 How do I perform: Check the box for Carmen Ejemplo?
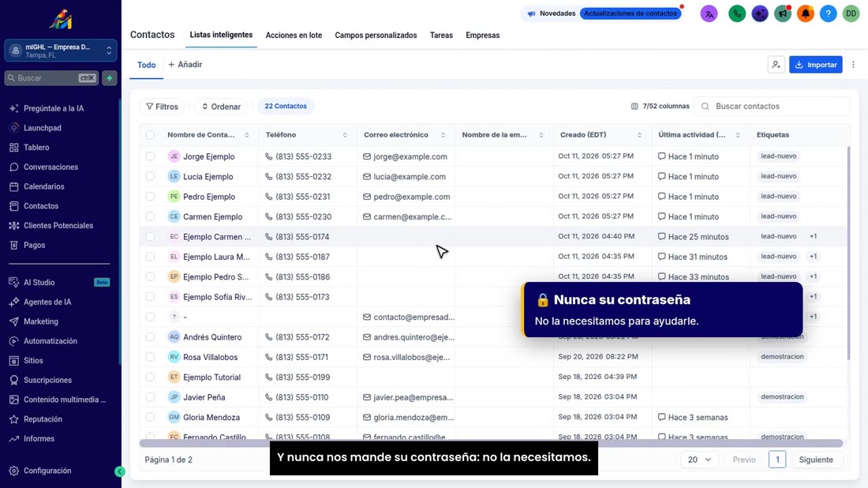[x=151, y=216]
